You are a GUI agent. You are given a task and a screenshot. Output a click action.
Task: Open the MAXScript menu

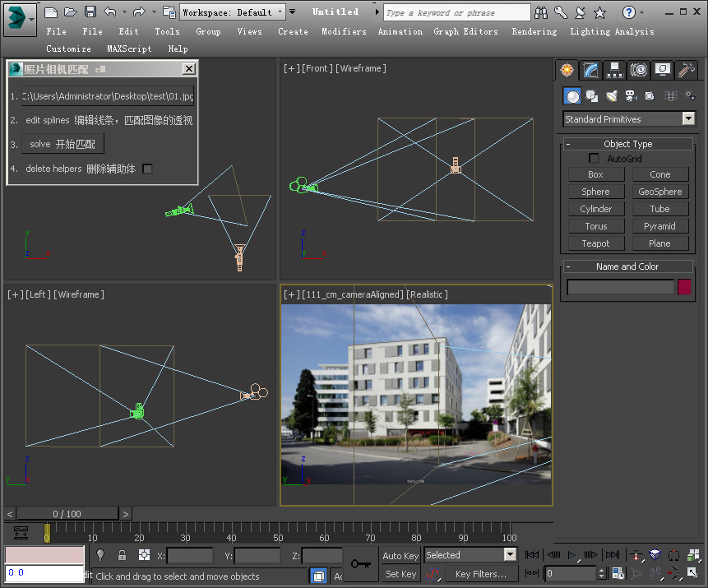click(129, 49)
